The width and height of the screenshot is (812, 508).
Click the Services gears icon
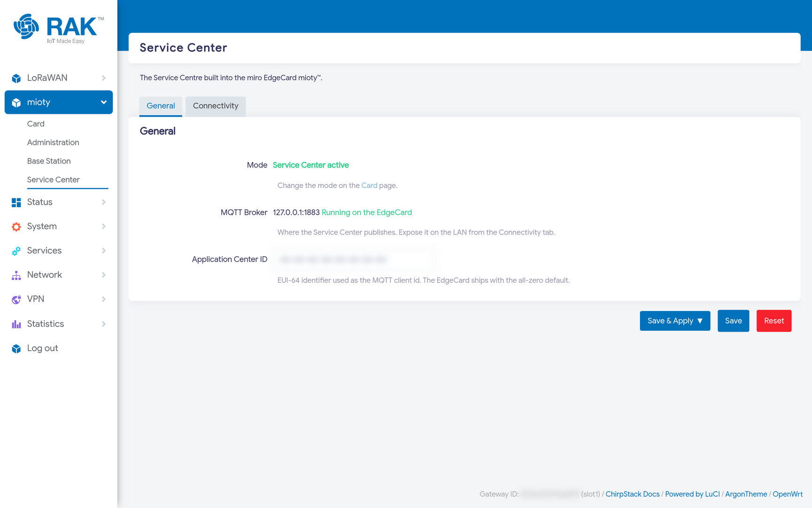[16, 251]
